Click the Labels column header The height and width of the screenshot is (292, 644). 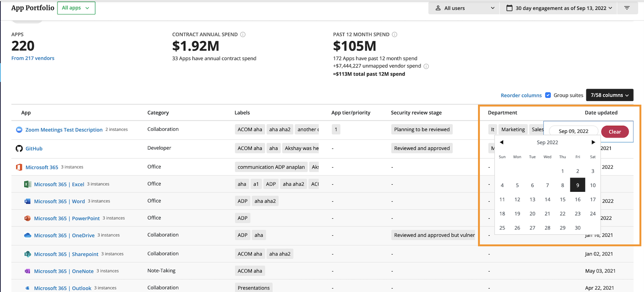242,113
